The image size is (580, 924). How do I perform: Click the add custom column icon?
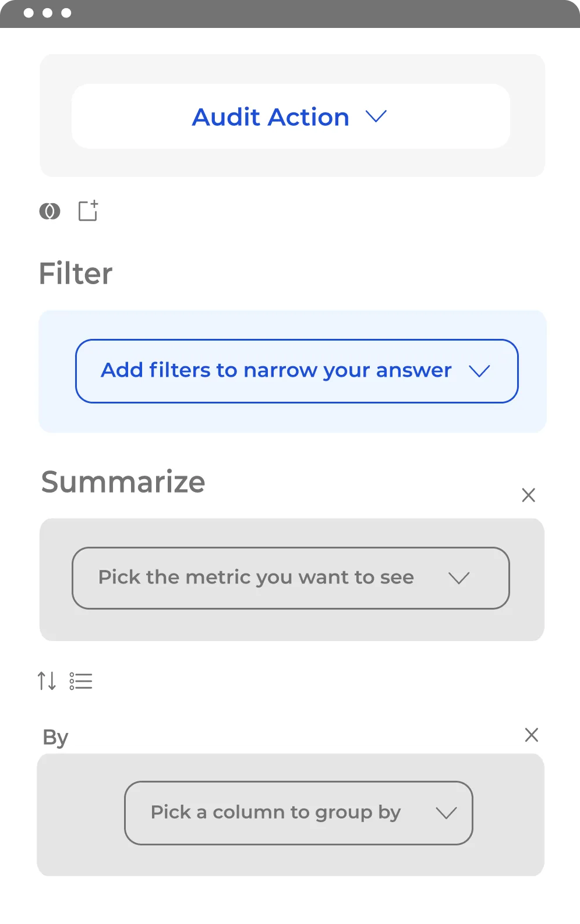pos(88,211)
